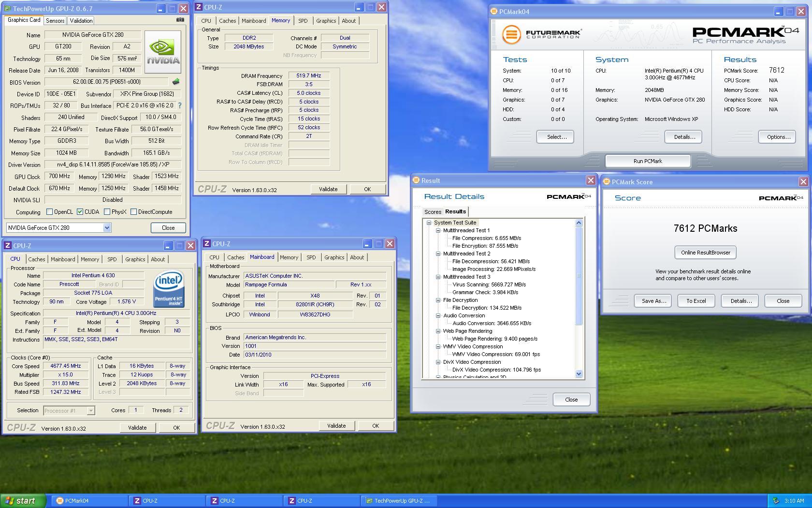Screen dimensions: 812x508
Task: Switch to TechPowerUp GPU-Z taskbar item
Action: 400,501
